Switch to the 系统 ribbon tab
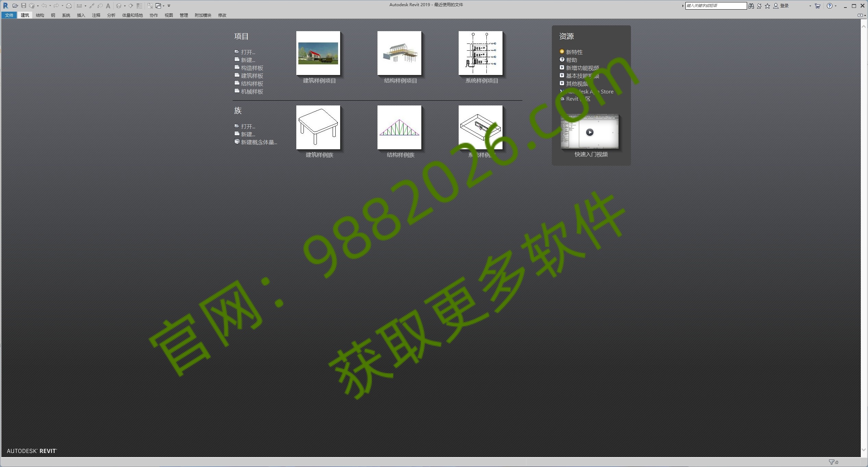This screenshot has height=467, width=868. [66, 15]
